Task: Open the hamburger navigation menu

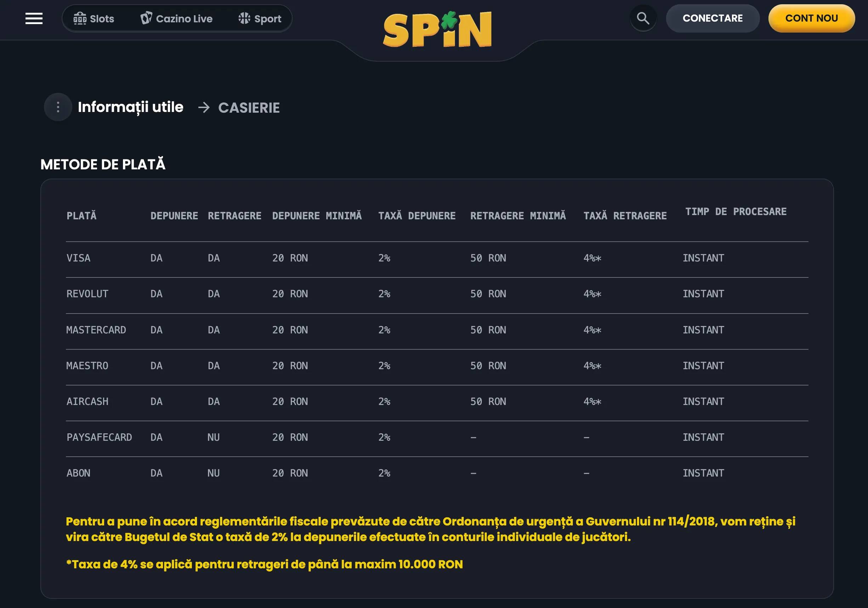Action: click(34, 18)
